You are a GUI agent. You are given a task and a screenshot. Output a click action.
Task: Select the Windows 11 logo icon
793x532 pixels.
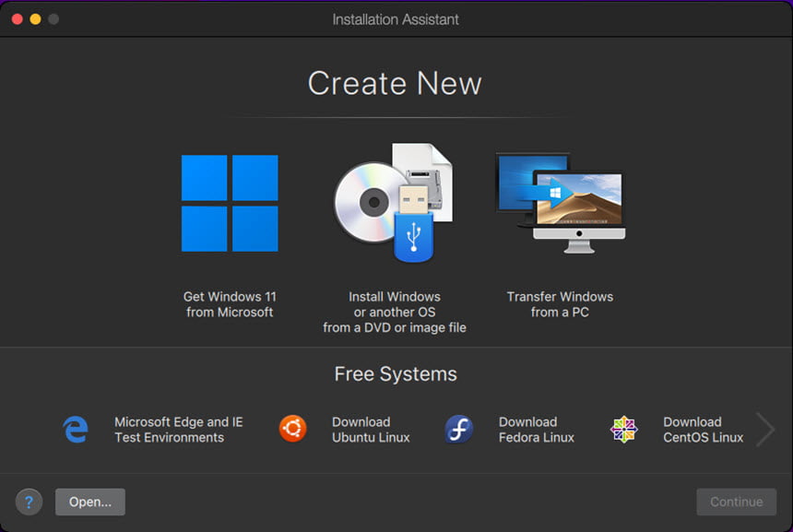click(x=230, y=203)
